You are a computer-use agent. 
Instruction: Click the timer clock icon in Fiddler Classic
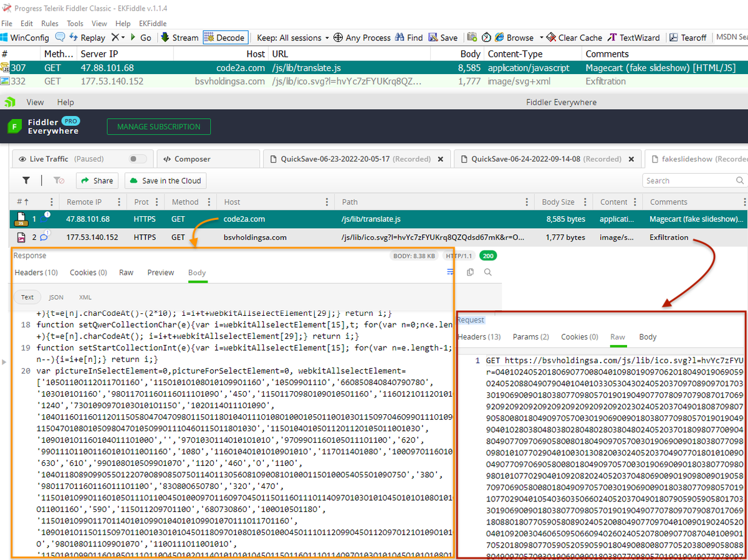click(x=486, y=37)
